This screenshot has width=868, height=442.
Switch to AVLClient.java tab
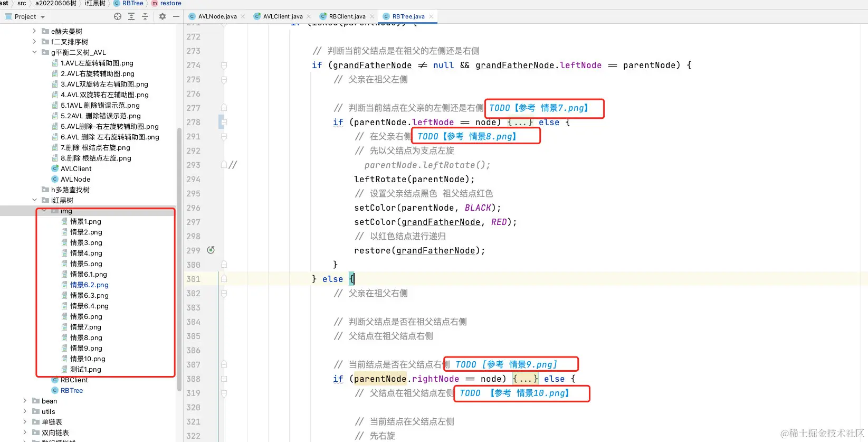(283, 16)
